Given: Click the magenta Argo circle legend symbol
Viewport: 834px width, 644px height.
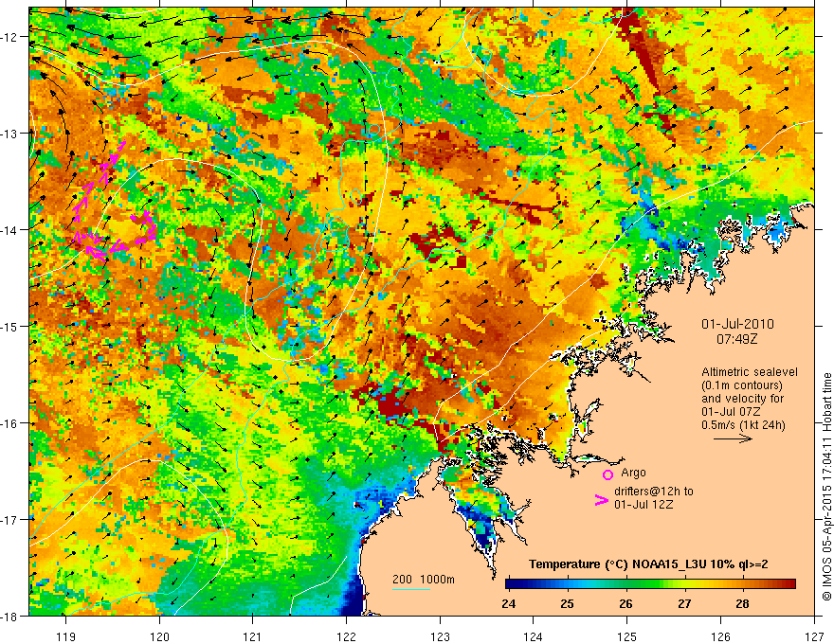Looking at the screenshot, I should point(607,474).
